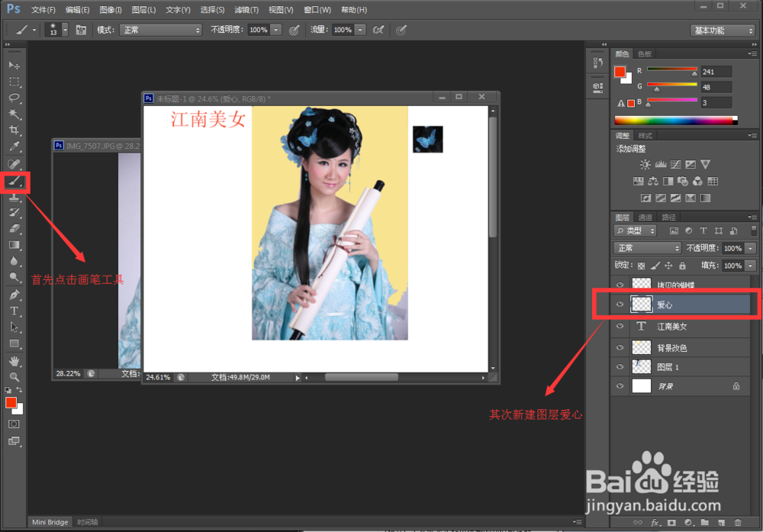The image size is (763, 532).
Task: Hide the 背景 layer
Action: pos(620,386)
